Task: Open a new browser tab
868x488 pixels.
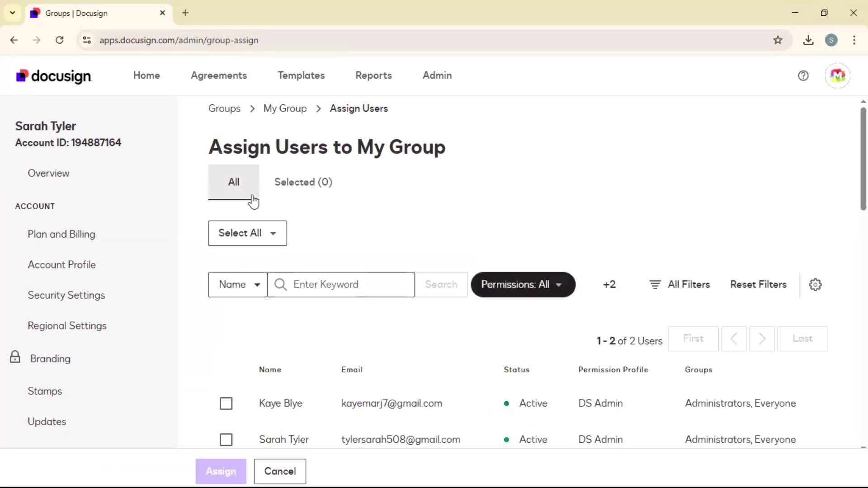Action: point(185,13)
